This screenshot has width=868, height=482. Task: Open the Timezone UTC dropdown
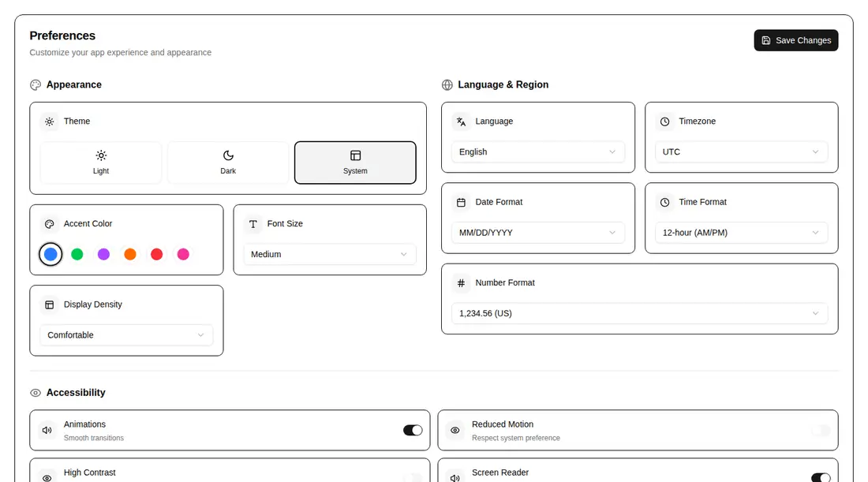coord(741,151)
